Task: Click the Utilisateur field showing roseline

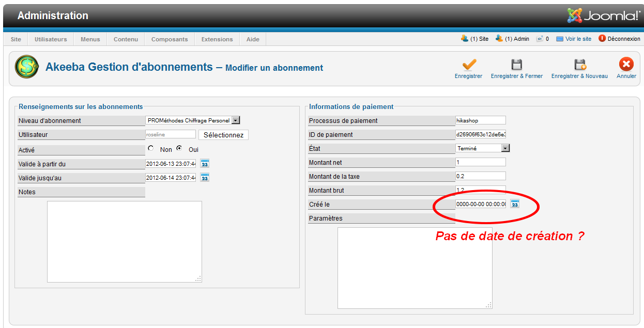Action: click(171, 134)
